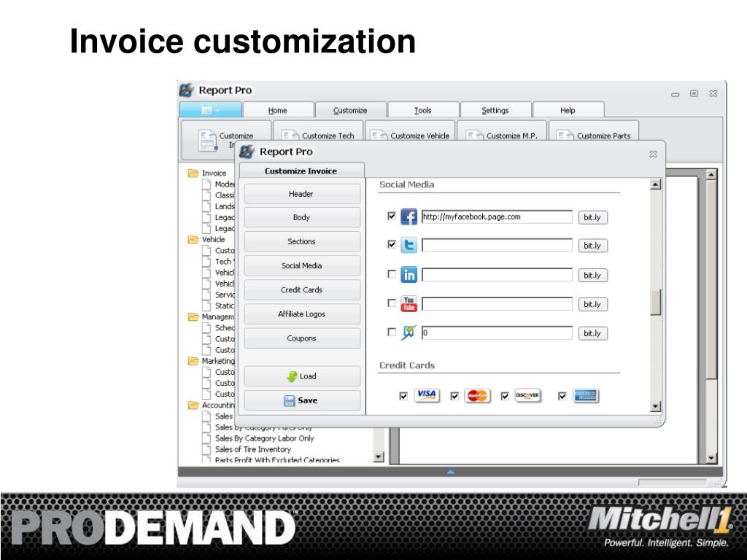The height and width of the screenshot is (560, 747).
Task: Select Sales of Tire Inventory report
Action: pos(253,449)
